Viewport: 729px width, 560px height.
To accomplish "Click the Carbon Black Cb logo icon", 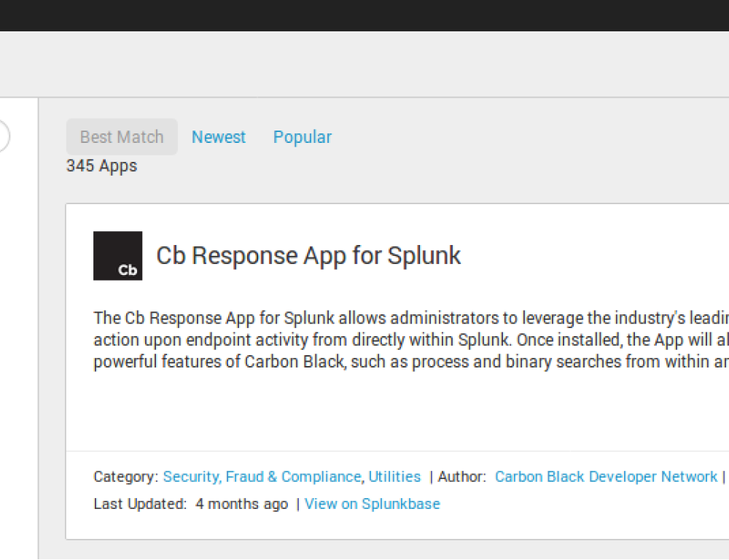I will pos(117,256).
